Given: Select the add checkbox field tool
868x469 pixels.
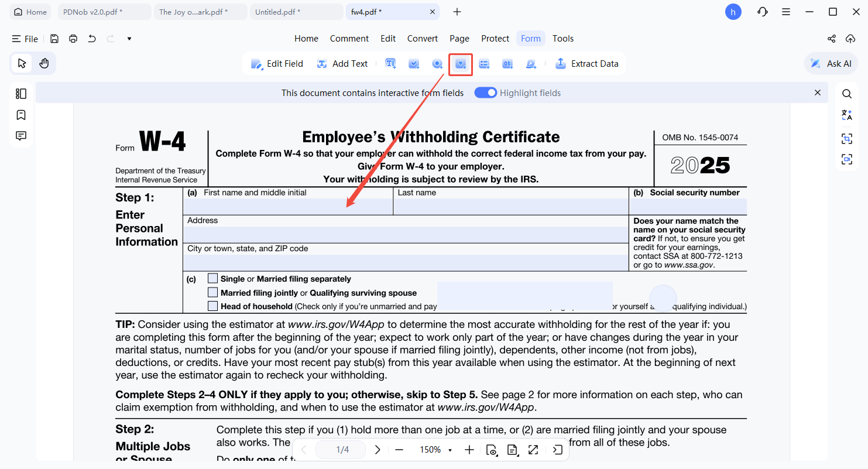Looking at the screenshot, I should point(414,64).
